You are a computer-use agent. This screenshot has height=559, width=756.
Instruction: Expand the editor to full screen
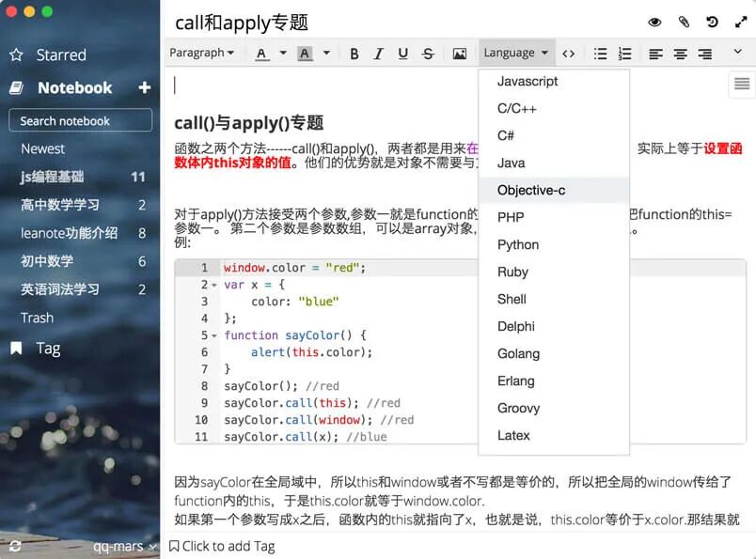point(741,23)
